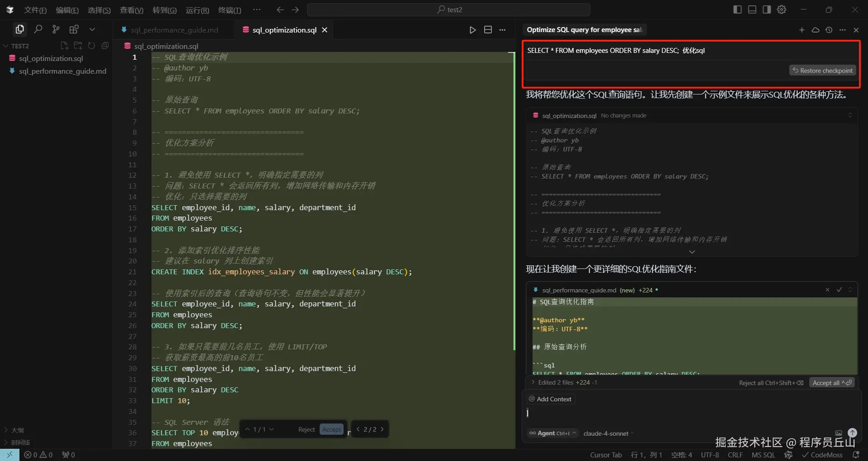Start a new chat with the plus icon
This screenshot has height=461, width=868.
[x=802, y=30]
